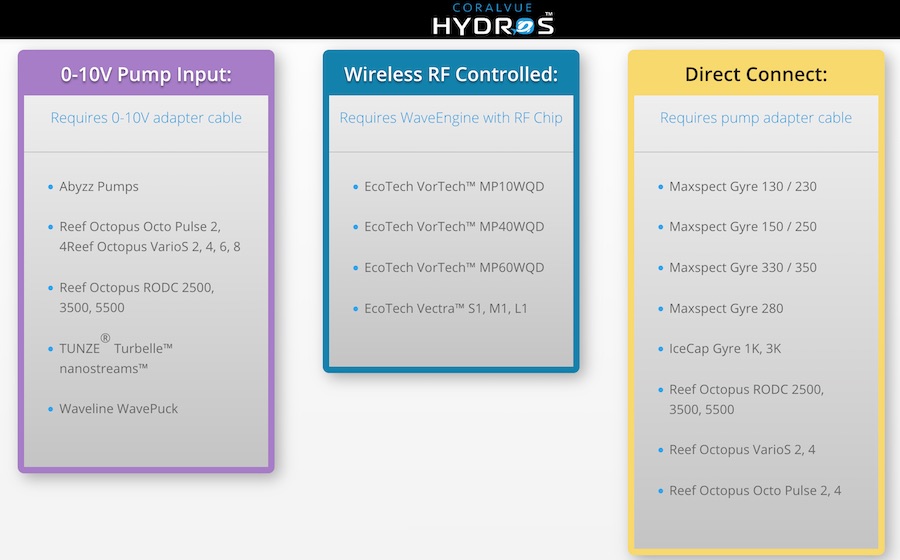
Task: Click the 'Maxspect Gyre 280' item
Action: (726, 308)
